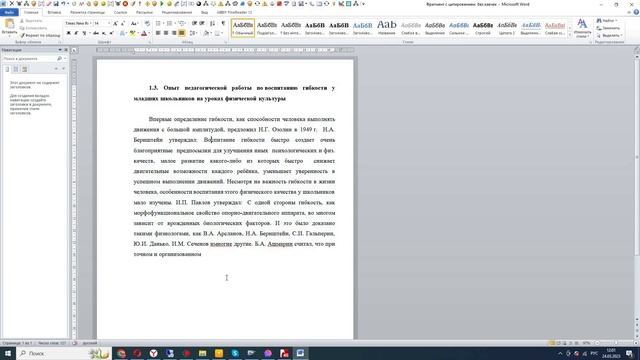This screenshot has height=360, width=640.
Task: Click the Format Painter button
Action: [40, 36]
